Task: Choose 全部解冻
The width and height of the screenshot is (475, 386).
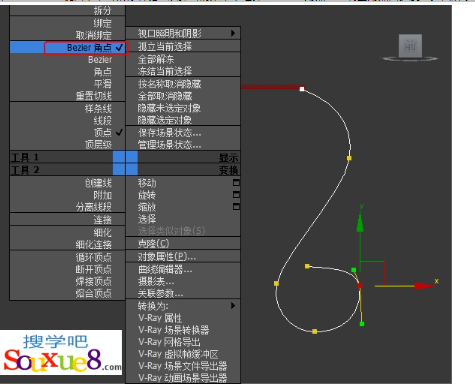Action: (183, 59)
